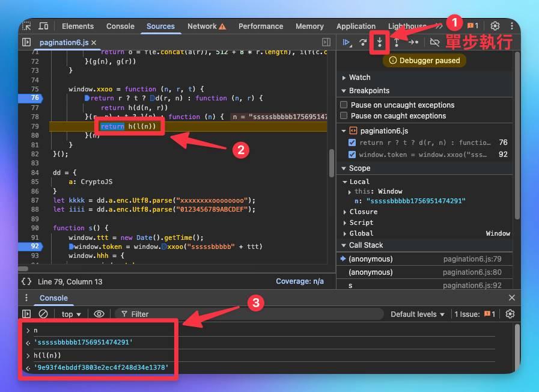The width and height of the screenshot is (539, 392).
Task: Open console settings gear
Action: pyautogui.click(x=510, y=314)
